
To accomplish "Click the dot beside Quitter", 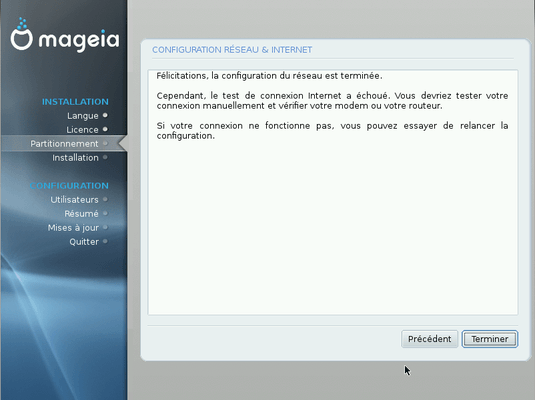I will tap(105, 241).
